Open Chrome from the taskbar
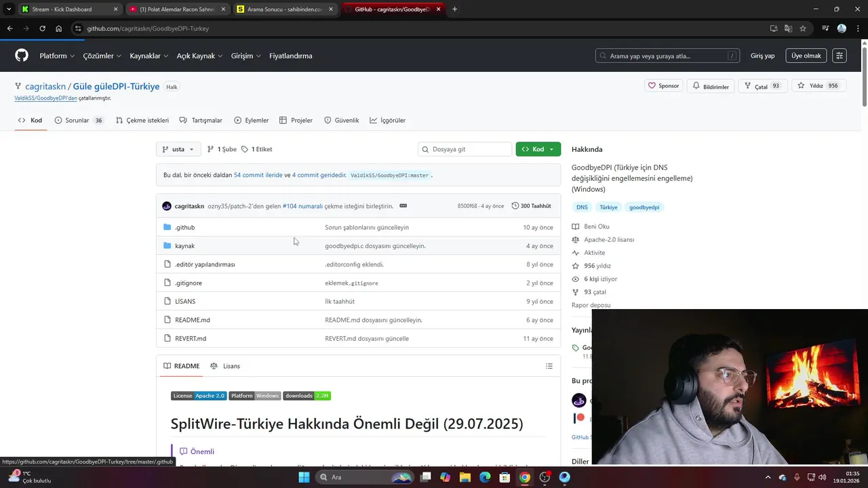Screen dimensions: 868x488 (x=525, y=477)
